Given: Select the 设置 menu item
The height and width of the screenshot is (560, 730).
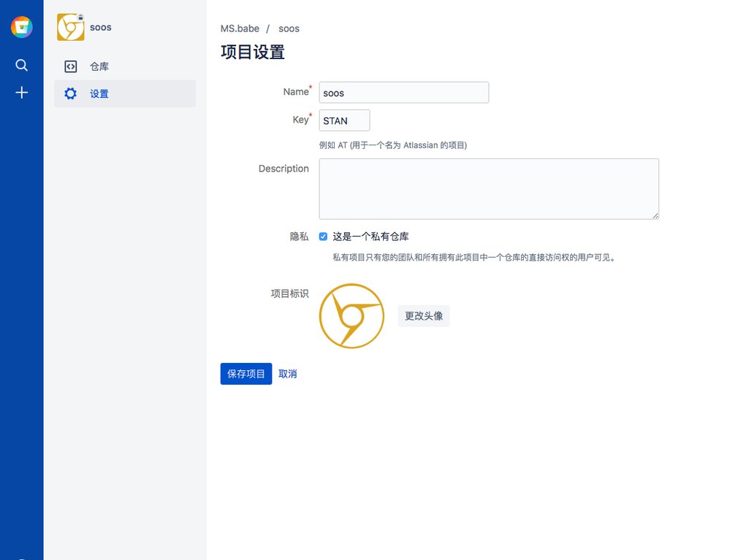Looking at the screenshot, I should point(99,93).
